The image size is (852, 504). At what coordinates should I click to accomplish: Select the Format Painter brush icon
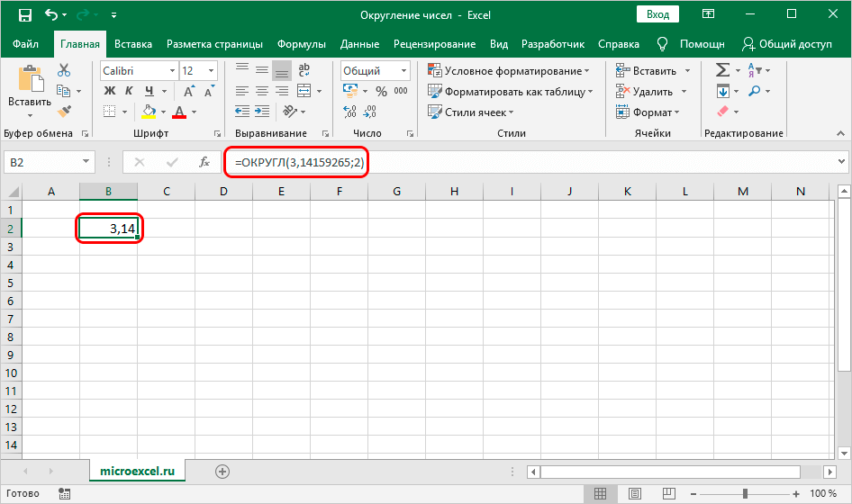click(x=64, y=112)
